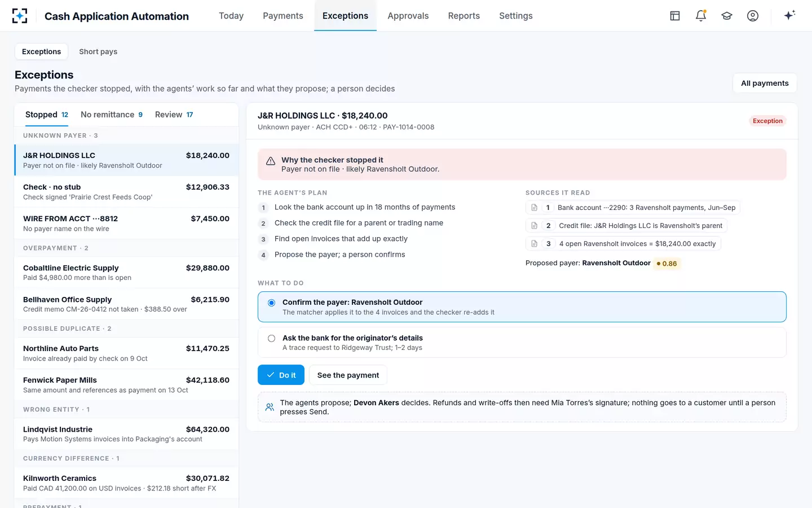This screenshot has width=812, height=508.
Task: Click the 0.86 confidence badge
Action: coord(667,264)
